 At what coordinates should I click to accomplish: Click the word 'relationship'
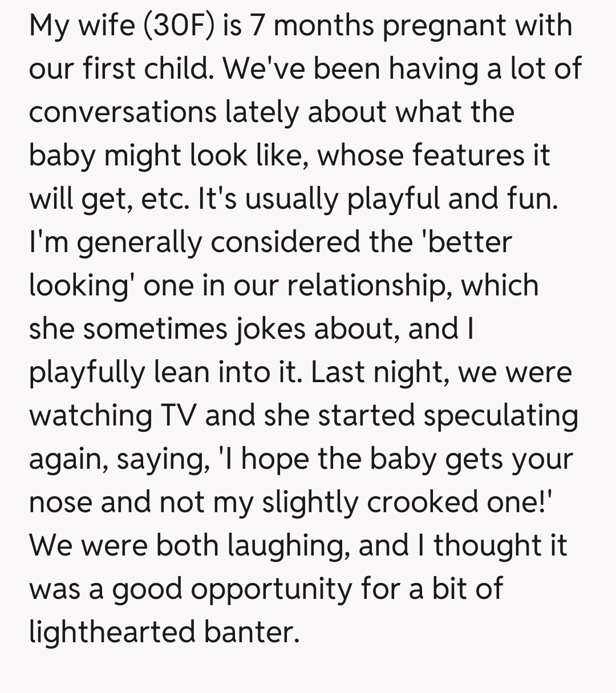[x=364, y=285]
